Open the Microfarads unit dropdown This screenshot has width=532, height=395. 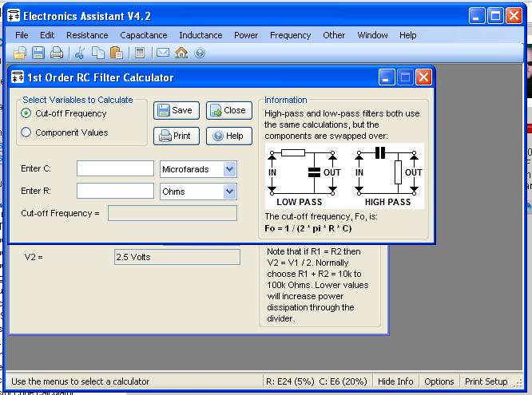coord(230,169)
